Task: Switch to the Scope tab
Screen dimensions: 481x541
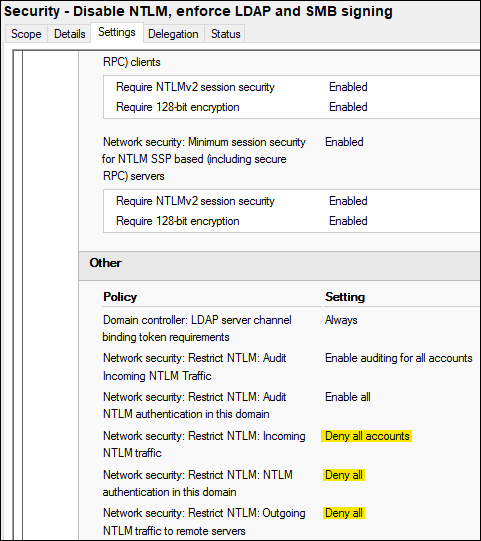Action: [26, 34]
